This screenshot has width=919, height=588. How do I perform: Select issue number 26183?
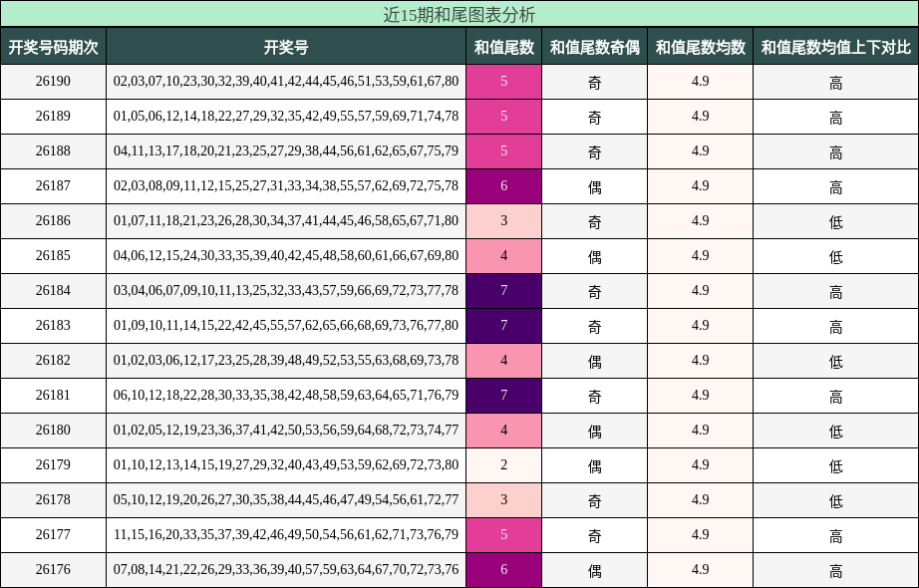[53, 325]
